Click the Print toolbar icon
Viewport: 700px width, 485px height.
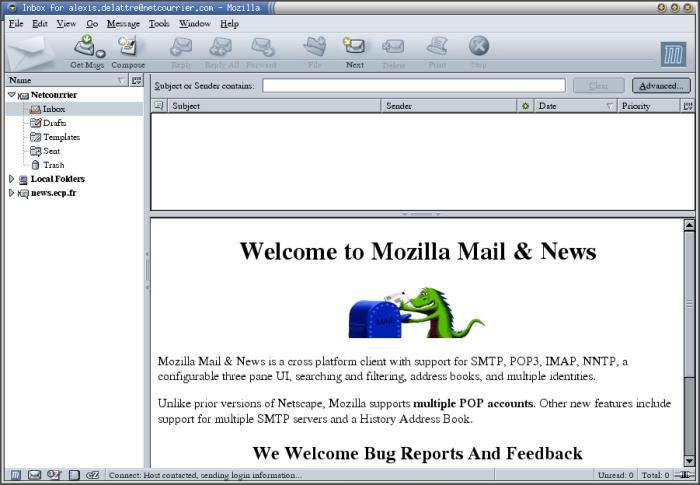(x=437, y=52)
